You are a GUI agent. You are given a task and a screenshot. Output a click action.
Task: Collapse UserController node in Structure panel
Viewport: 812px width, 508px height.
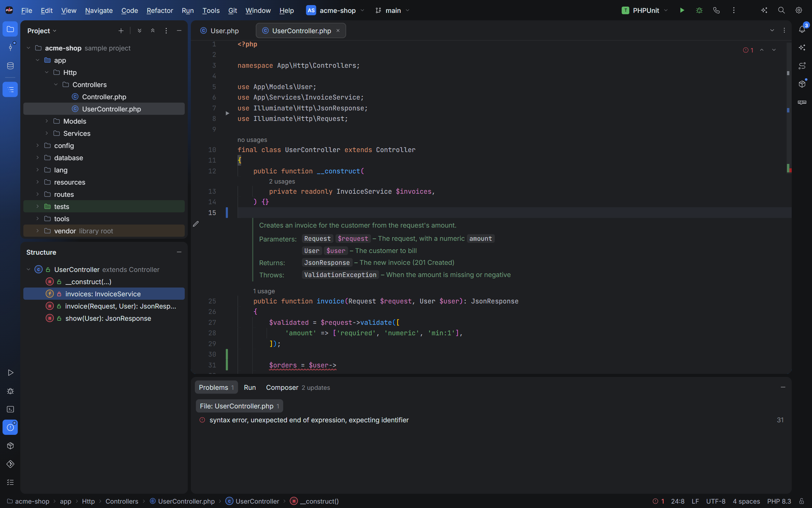pos(28,270)
